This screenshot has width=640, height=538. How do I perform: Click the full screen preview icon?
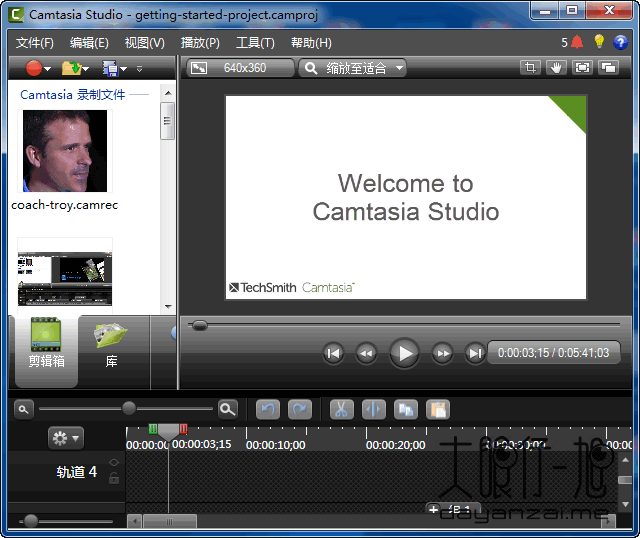coord(582,67)
